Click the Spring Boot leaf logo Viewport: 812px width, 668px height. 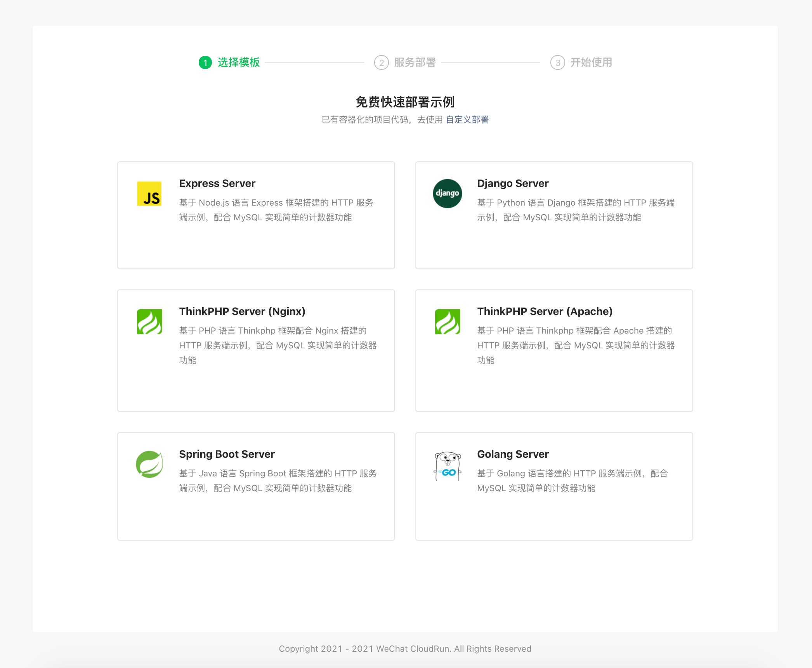(149, 464)
